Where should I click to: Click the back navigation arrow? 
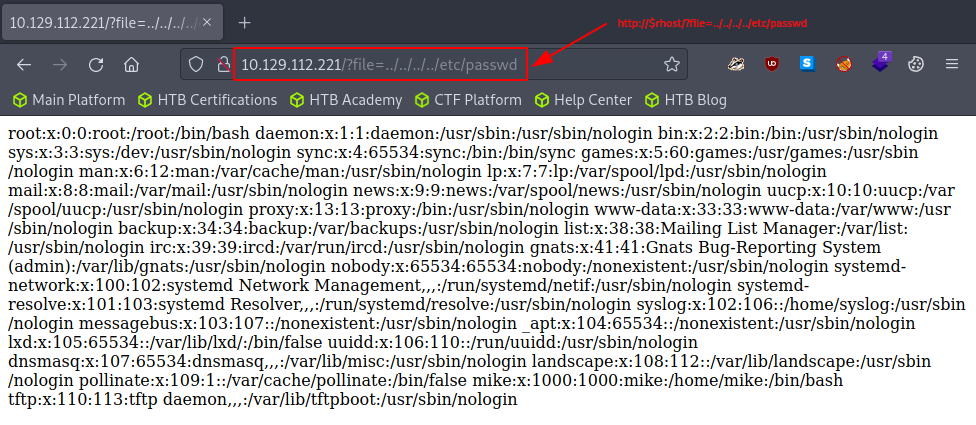coord(24,65)
